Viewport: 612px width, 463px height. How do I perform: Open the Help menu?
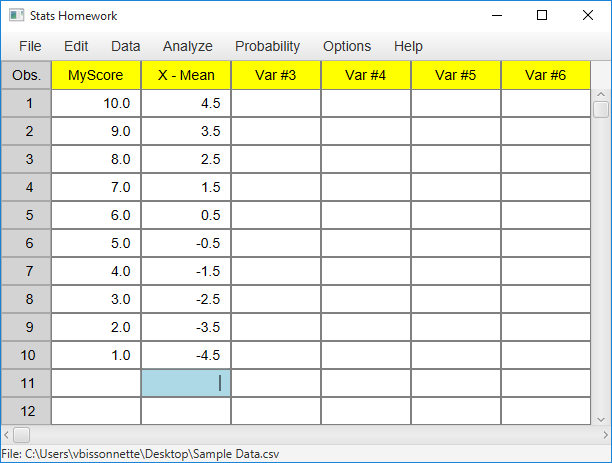(408, 46)
